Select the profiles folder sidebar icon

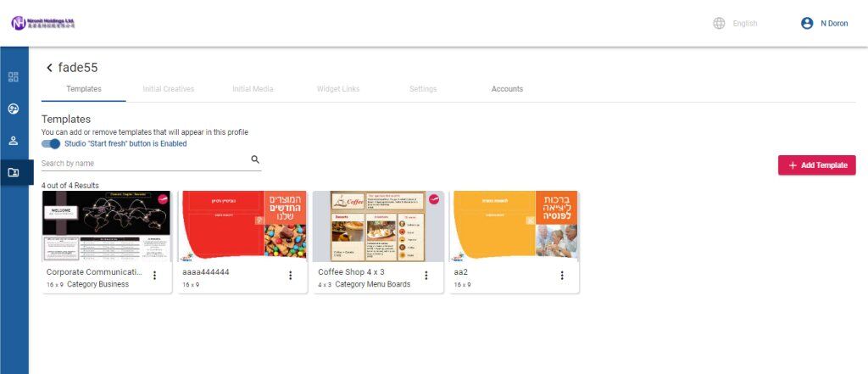[14, 172]
